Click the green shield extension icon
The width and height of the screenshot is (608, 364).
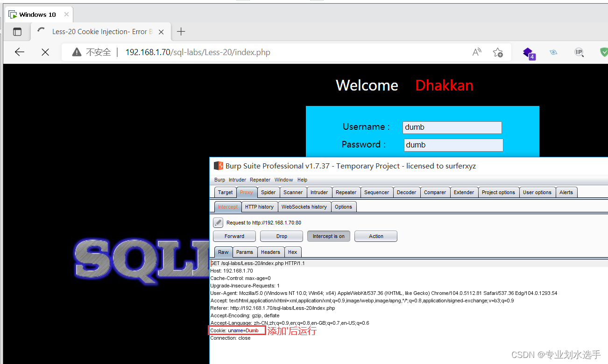coord(604,52)
